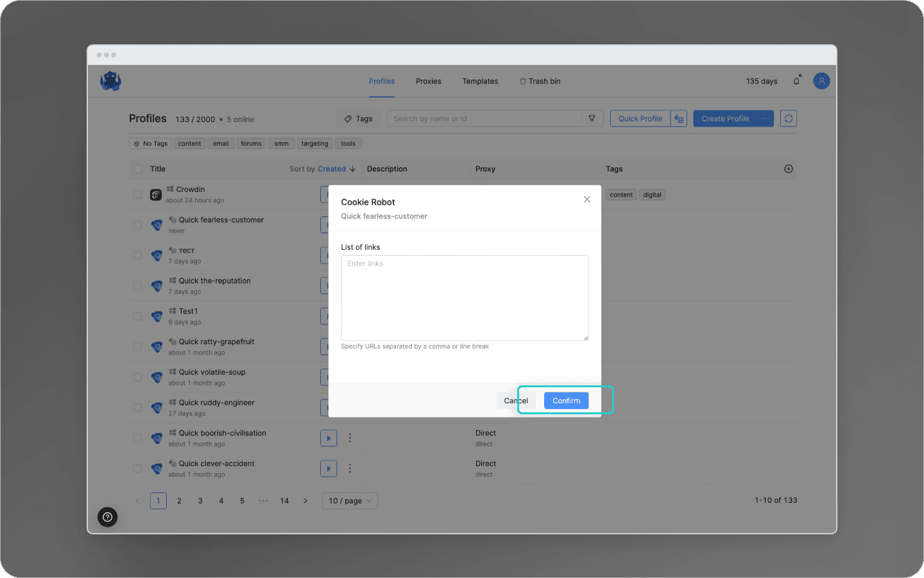
Task: Open quick profile settings icon next to Quick Profile
Action: click(679, 119)
